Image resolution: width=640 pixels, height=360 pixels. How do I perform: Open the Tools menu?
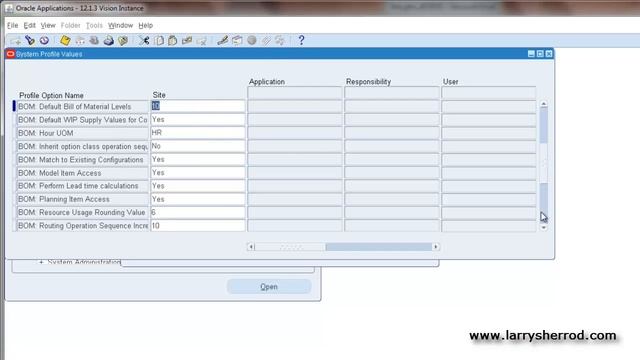pyautogui.click(x=94, y=25)
